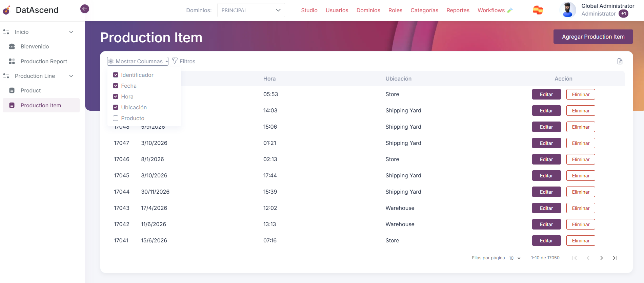
Task: Click the Spanish flag language icon
Action: point(538,10)
